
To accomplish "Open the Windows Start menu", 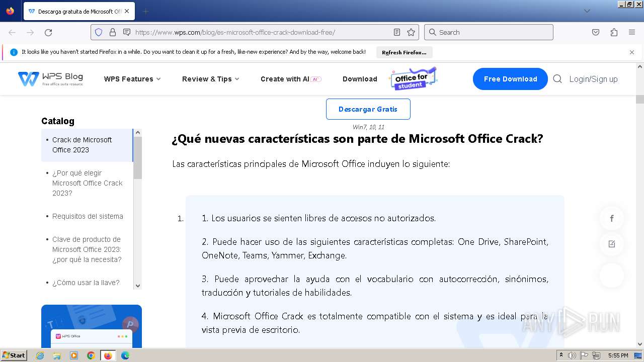I will point(14,355).
